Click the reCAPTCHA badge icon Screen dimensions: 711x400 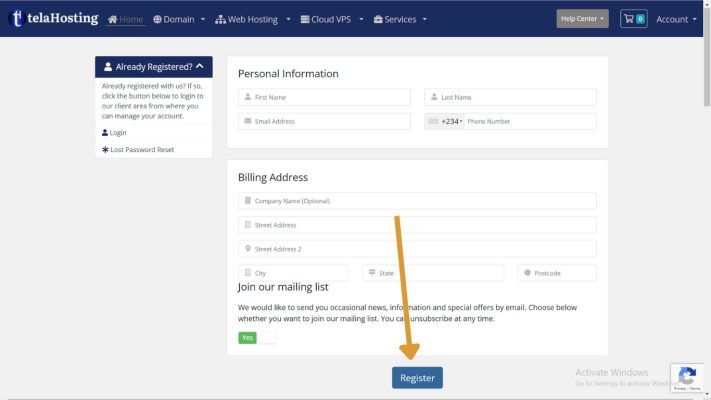pyautogui.click(x=687, y=377)
